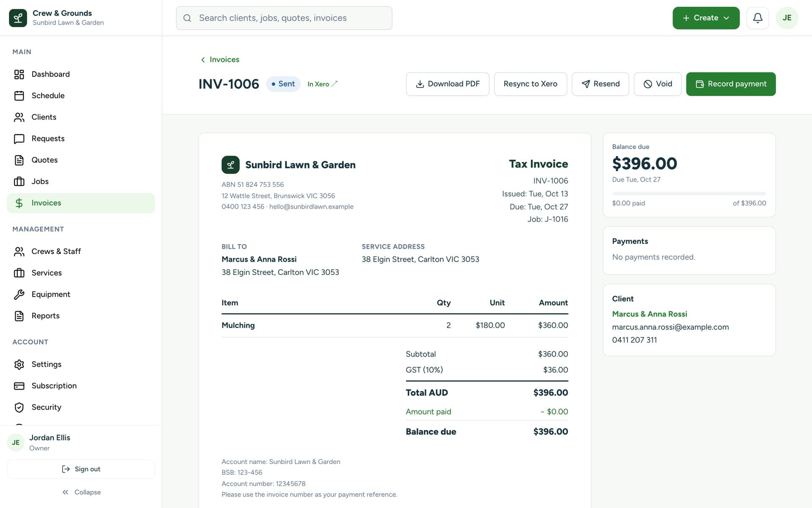Click the Schedule calendar icon
The image size is (812, 508).
pyautogui.click(x=19, y=96)
